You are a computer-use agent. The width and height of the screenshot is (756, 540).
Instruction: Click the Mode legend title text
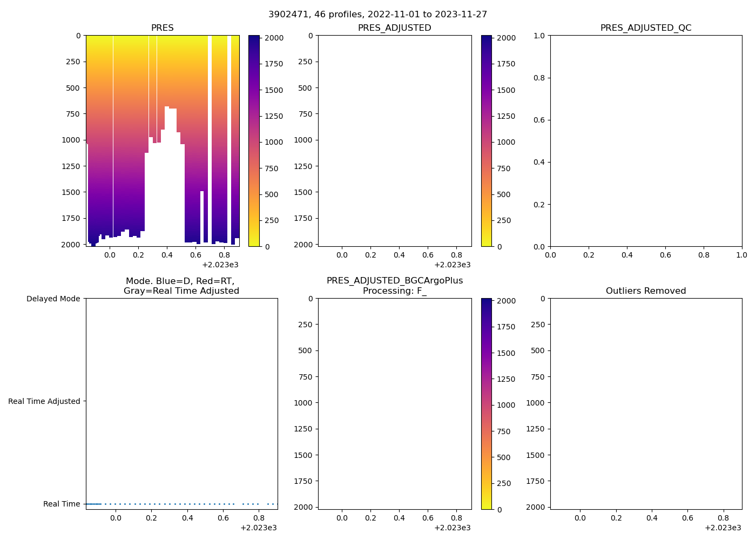181,286
